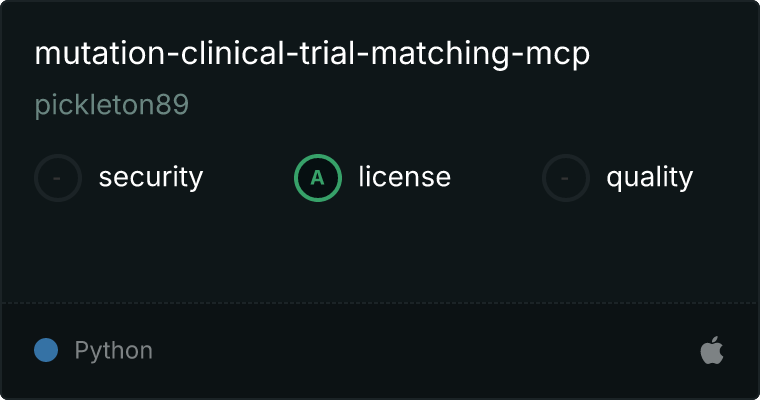This screenshot has width=760, height=400.
Task: Click the dashed divider above the footer
Action: [380, 303]
